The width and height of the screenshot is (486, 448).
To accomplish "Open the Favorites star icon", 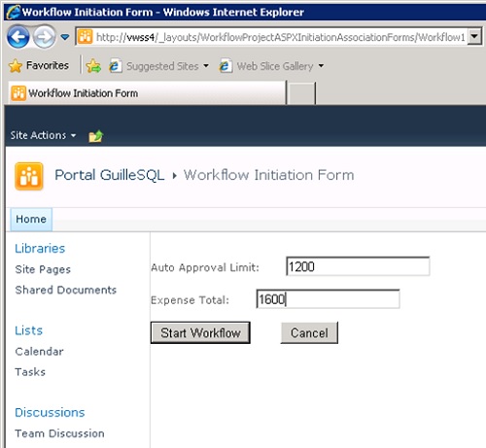I will tap(16, 66).
